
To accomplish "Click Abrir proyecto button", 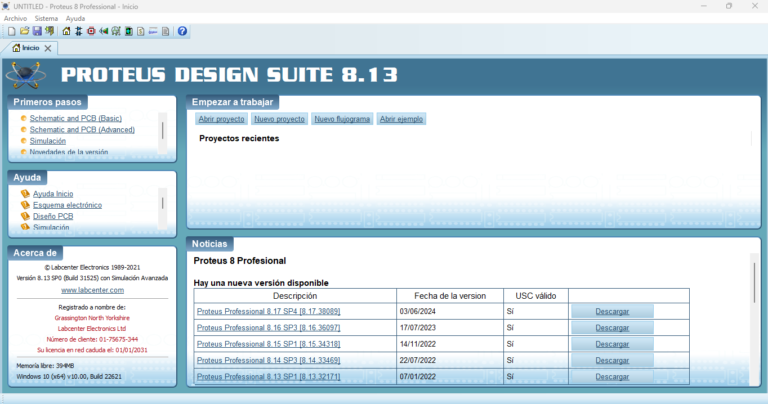I will point(221,119).
